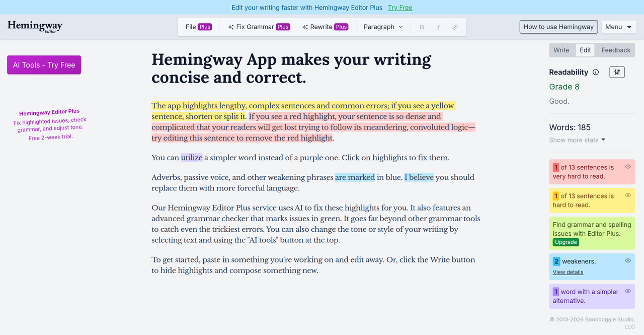Switch to the Write tab

pyautogui.click(x=561, y=50)
